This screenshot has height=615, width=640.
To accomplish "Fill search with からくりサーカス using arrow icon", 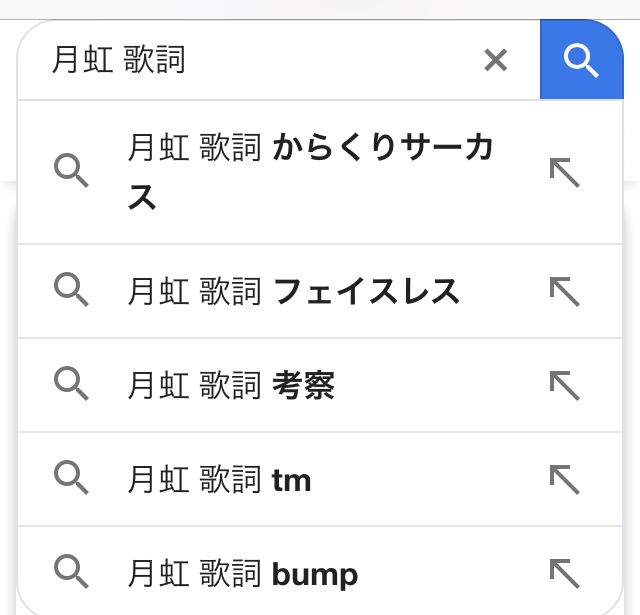I will [565, 172].
